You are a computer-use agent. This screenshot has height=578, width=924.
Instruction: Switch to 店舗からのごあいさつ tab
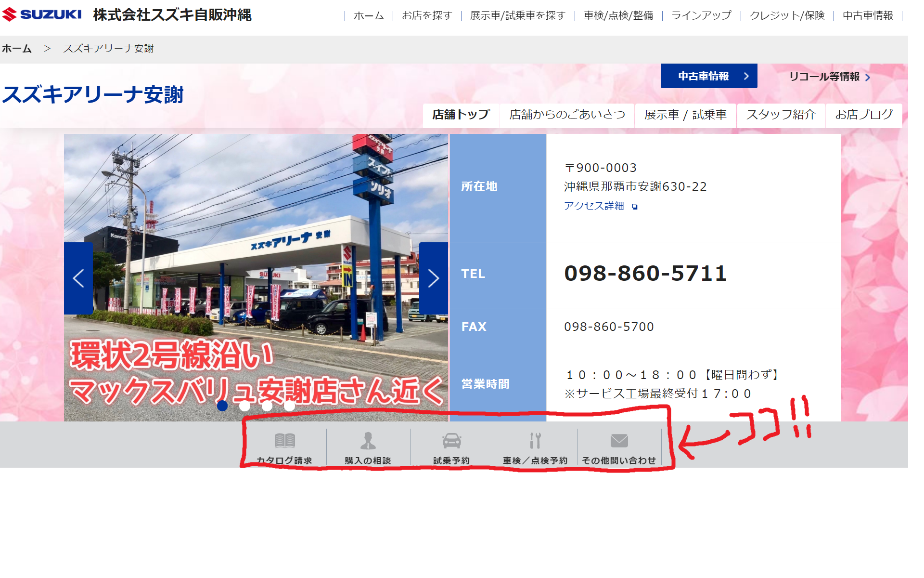(x=567, y=115)
